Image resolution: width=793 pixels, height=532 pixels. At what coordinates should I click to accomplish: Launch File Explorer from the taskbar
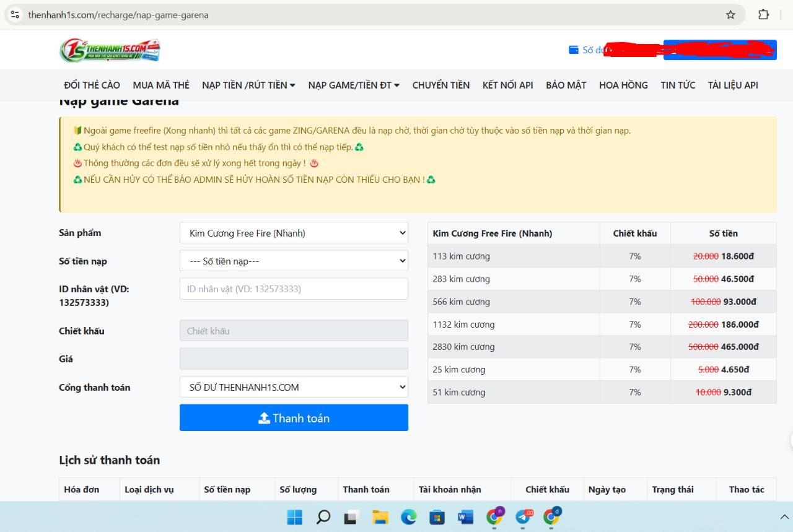380,517
